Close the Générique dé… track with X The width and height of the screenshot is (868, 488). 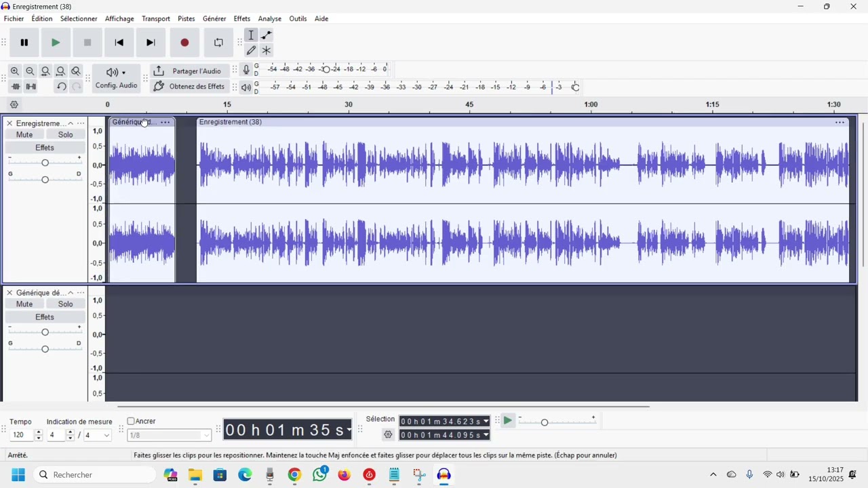coord(9,293)
